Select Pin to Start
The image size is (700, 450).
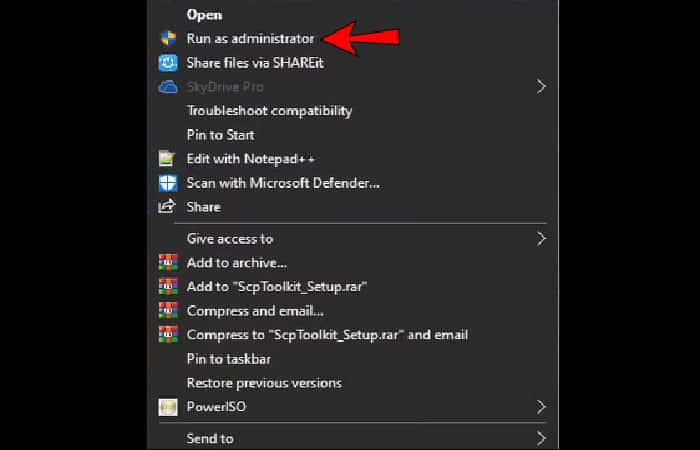221,135
